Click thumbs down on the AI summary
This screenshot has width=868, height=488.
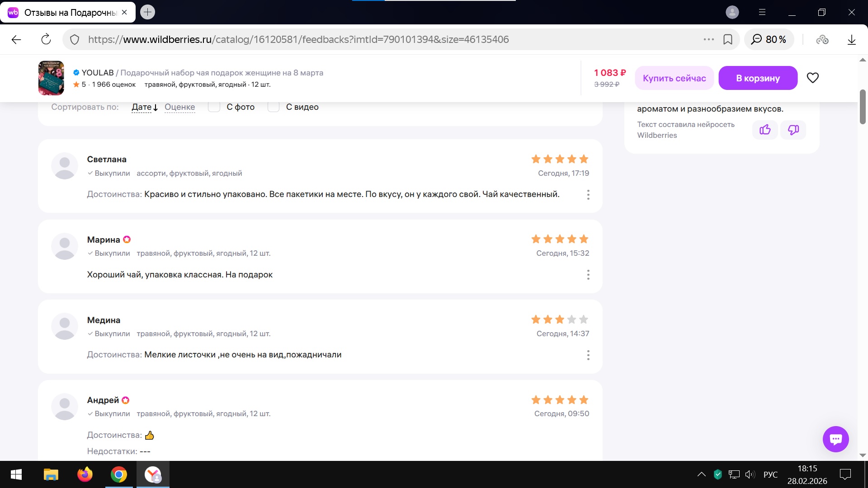click(x=793, y=130)
